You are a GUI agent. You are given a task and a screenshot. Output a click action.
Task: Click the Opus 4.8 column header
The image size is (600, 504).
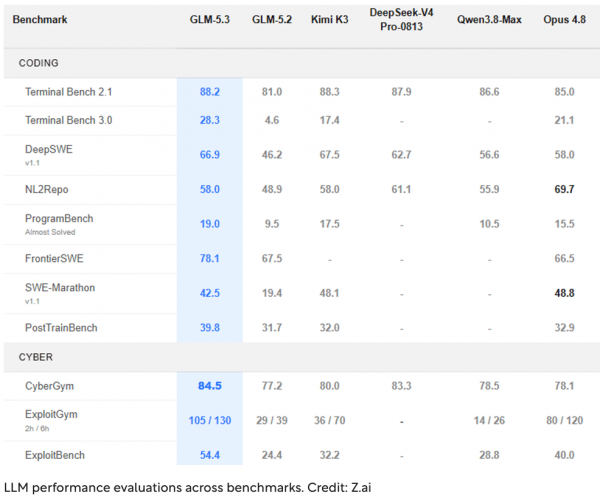[x=564, y=20]
